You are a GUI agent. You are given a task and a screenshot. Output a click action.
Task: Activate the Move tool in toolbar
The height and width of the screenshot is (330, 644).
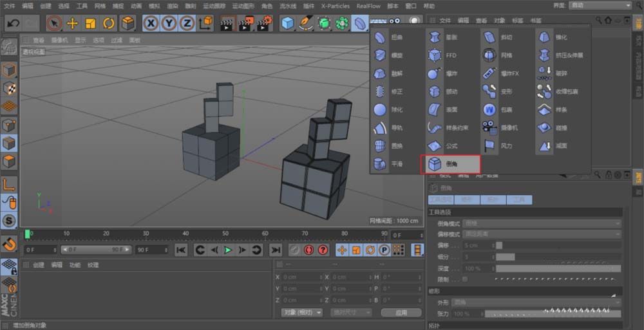(72, 24)
